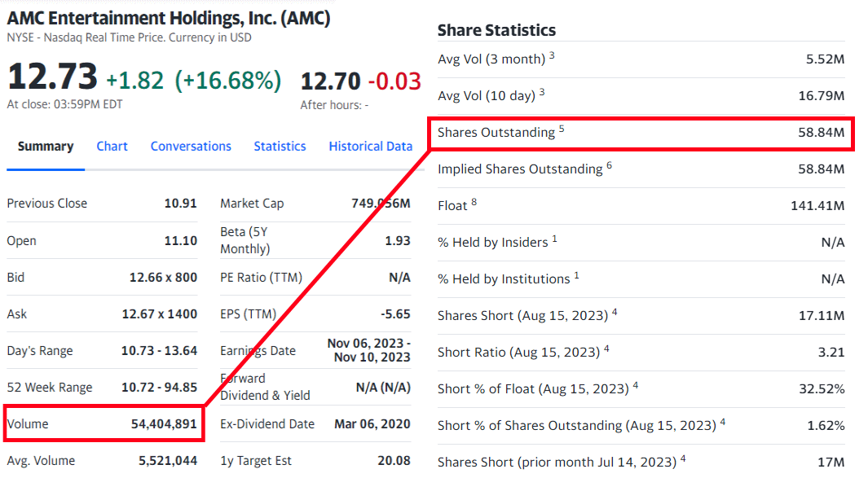868x478 pixels.
Task: Click the NYSE - Nasdaq Real Time Price line
Action: pos(129,37)
